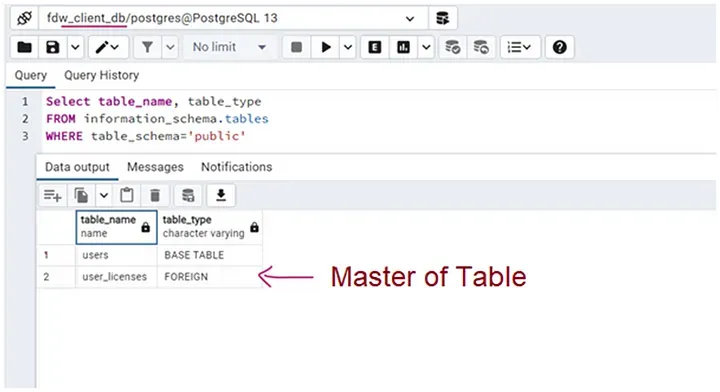Click the Add row icon
This screenshot has width=720, height=392.
click(53, 196)
